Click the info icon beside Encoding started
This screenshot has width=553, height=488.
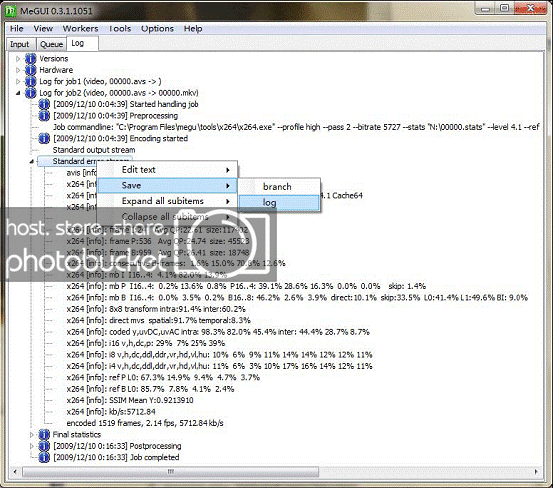click(44, 138)
